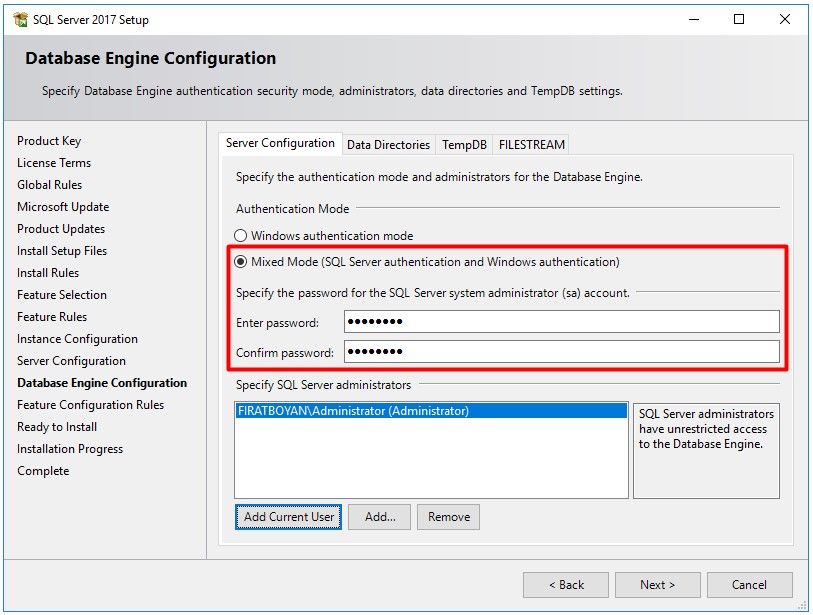The width and height of the screenshot is (813, 615).
Task: Click the SQL Server Setup title bar icon
Action: (19, 19)
